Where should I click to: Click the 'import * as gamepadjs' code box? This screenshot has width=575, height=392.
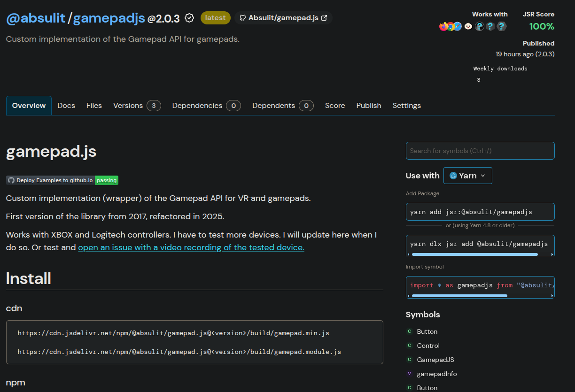(480, 287)
